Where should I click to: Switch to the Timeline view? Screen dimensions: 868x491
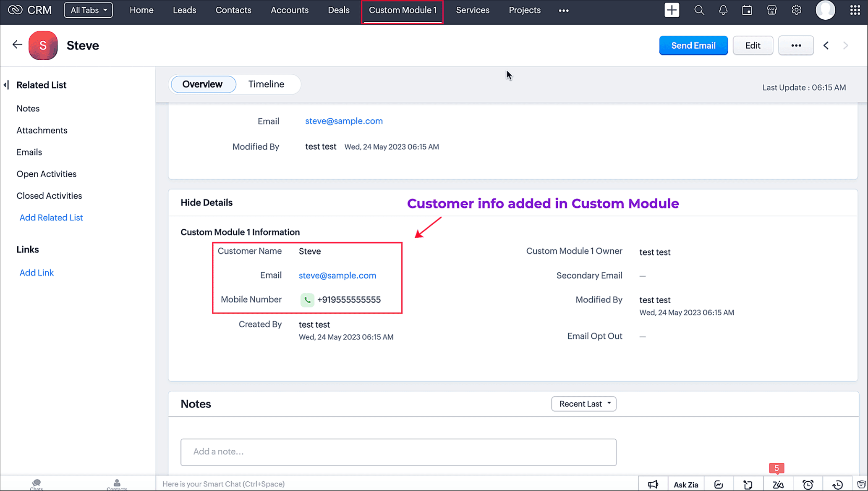266,84
